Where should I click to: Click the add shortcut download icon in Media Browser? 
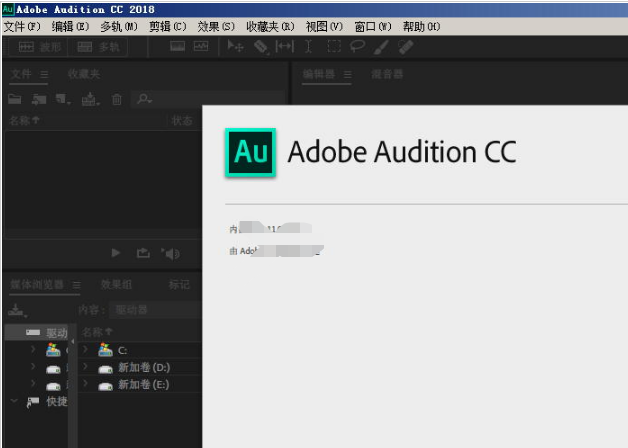pyautogui.click(x=17, y=310)
